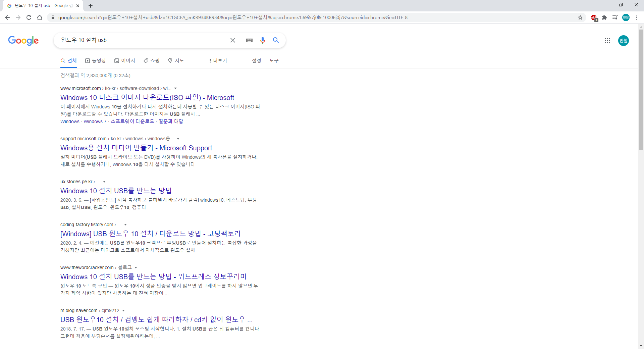Screen dimensions: 644x349
Task: Open the 더보기 menu
Action: coord(218,61)
